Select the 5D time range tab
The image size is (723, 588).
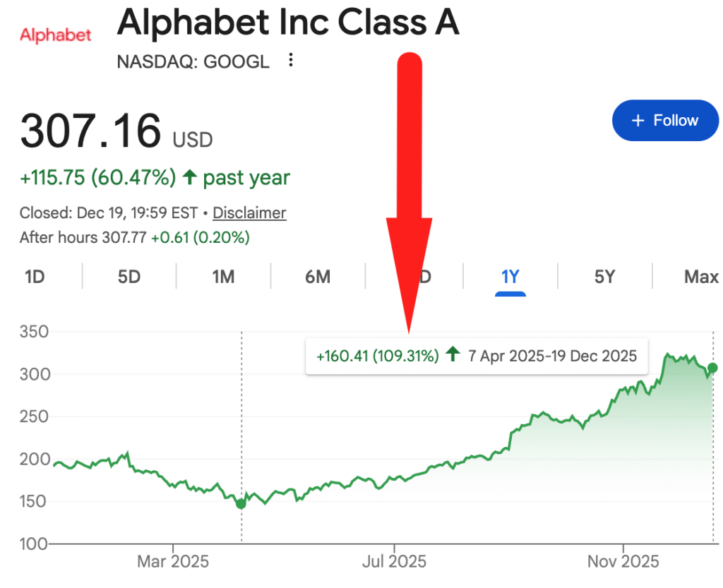coord(129,277)
